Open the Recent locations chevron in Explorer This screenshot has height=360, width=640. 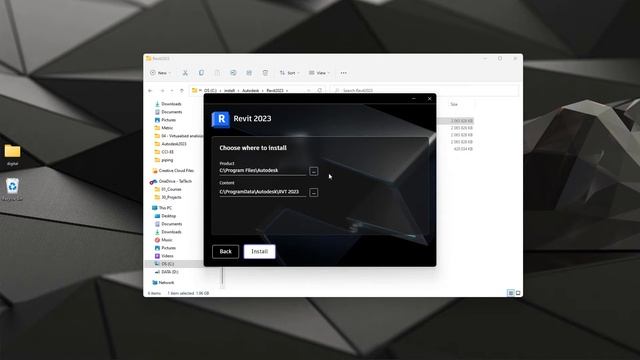pos(172,91)
